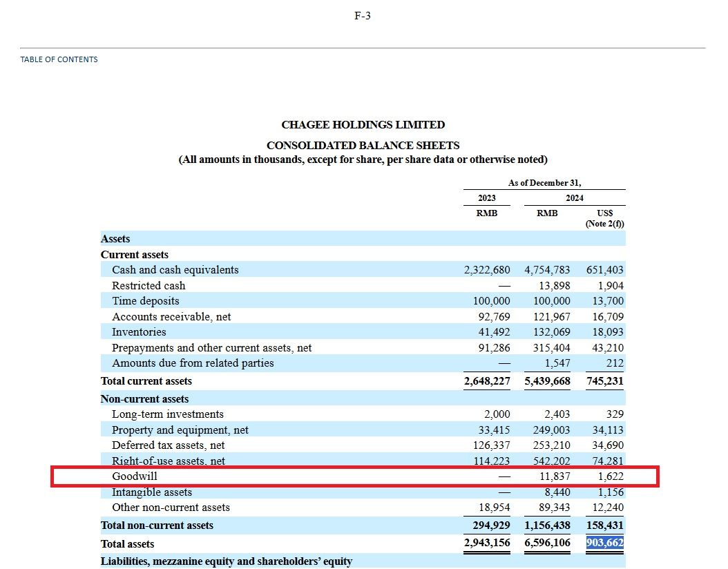Click the F-3 page number
The image size is (728, 569).
pyautogui.click(x=363, y=16)
